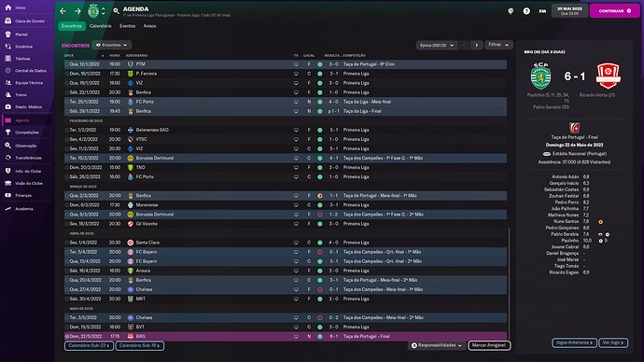The height and width of the screenshot is (362, 644).
Task: Open the Início home icon in sidebar
Action: 7,7
